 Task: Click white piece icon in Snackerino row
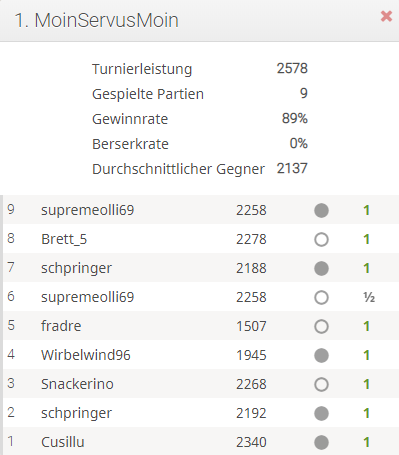321,384
